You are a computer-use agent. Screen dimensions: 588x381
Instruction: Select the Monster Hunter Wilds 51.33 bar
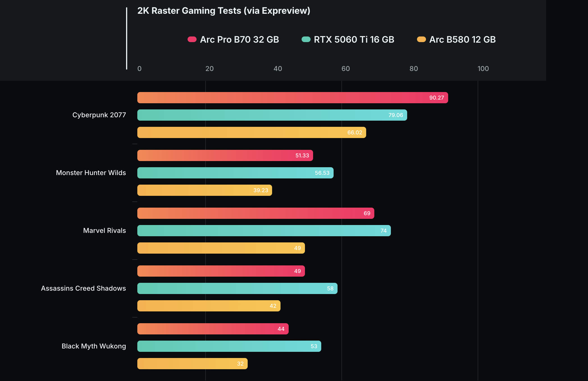(225, 155)
